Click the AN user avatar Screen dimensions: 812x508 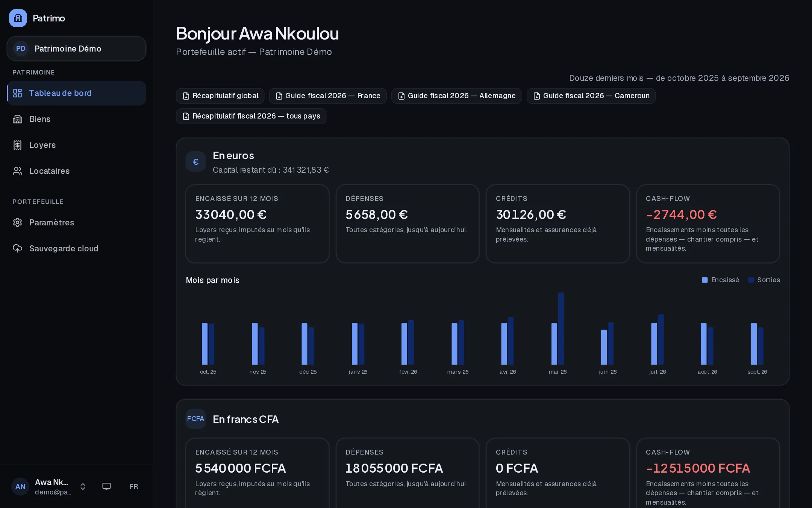20,487
